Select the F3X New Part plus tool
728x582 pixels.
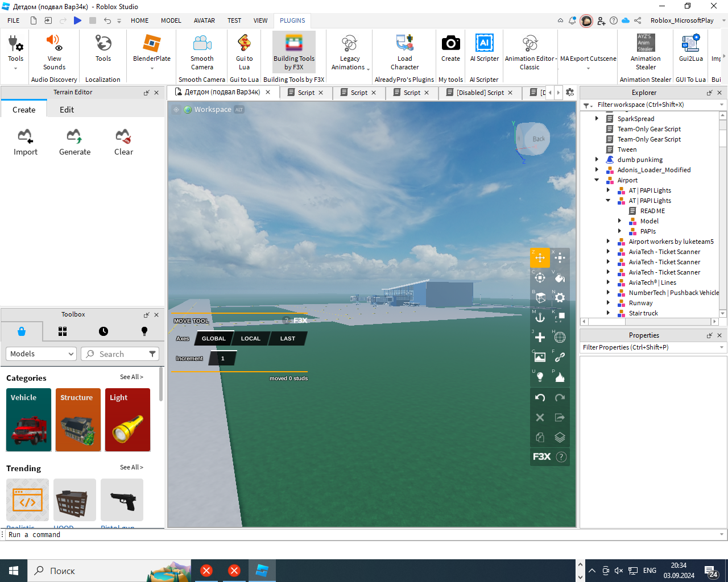click(540, 337)
